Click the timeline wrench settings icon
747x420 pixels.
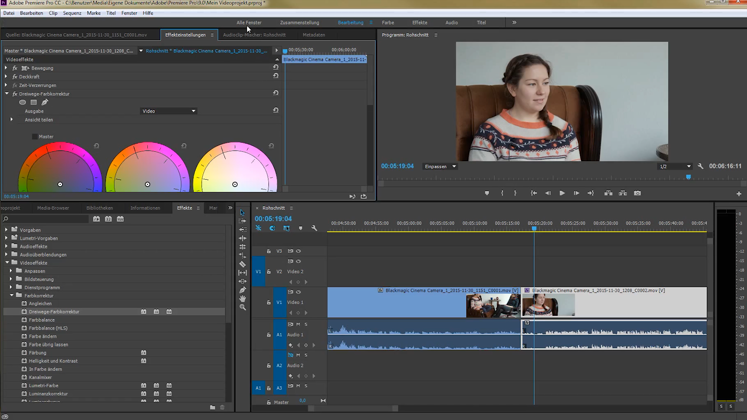tap(313, 228)
